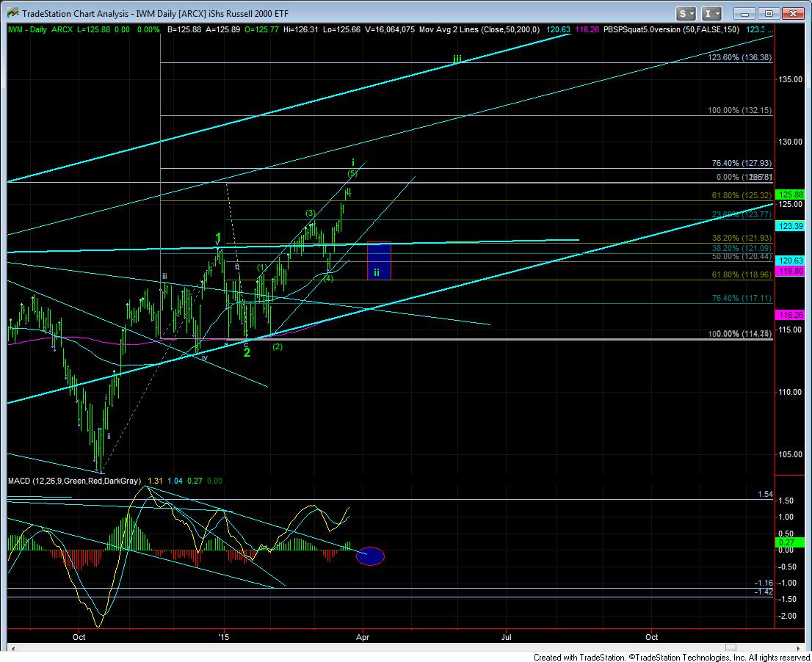Screen dimensions: 812x662
Task: Click the green wave iii label near 136.38 line
Action: 457,59
